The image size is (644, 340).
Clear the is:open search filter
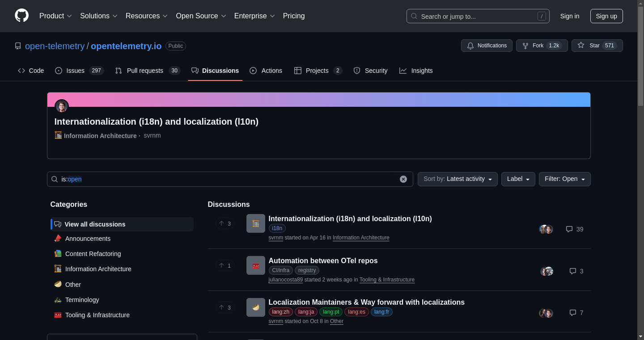tap(403, 179)
